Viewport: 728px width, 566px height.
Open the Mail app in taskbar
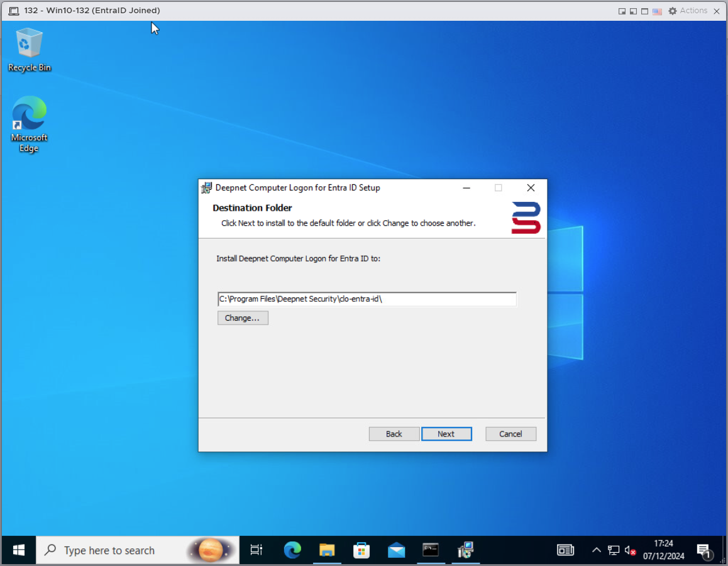pos(396,550)
